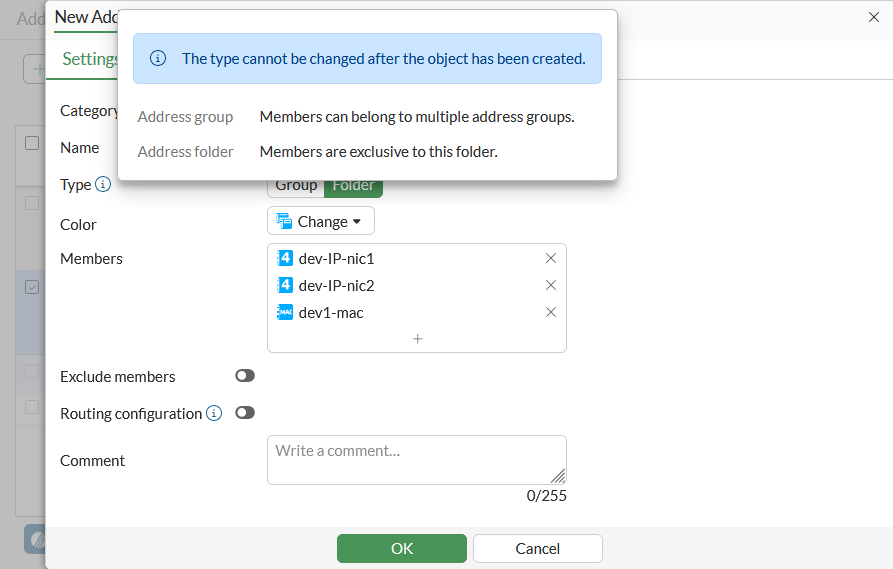Select the Folder type option
The width and height of the screenshot is (893, 569).
click(353, 186)
